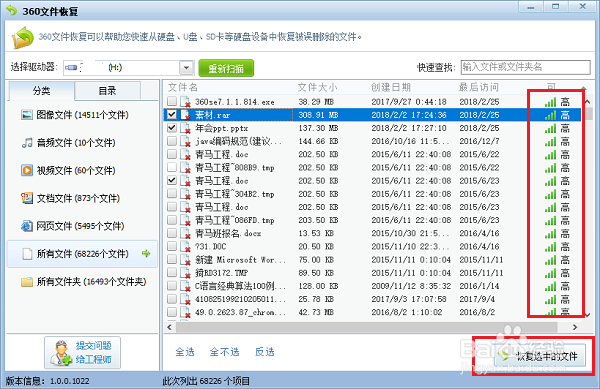This screenshot has height=389, width=600.
Task: Click the green arrow beside 所有文件
Action: 146,253
